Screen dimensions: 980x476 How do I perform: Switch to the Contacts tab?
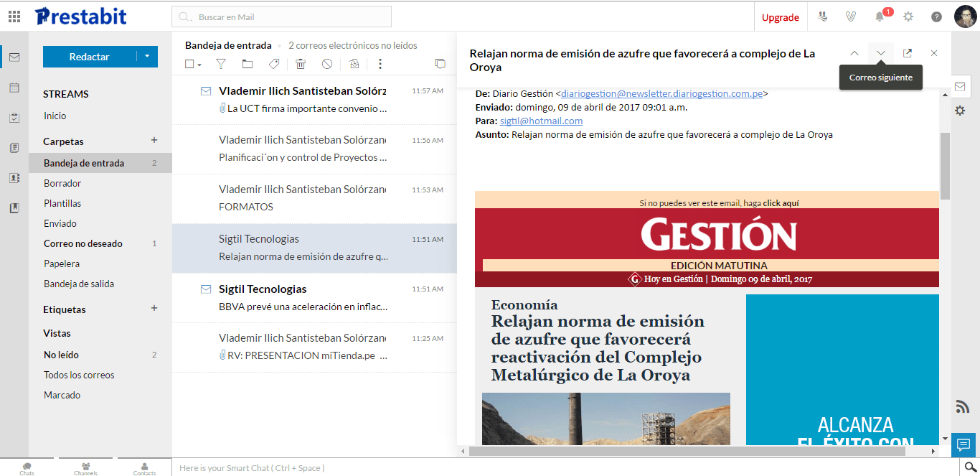(x=144, y=469)
